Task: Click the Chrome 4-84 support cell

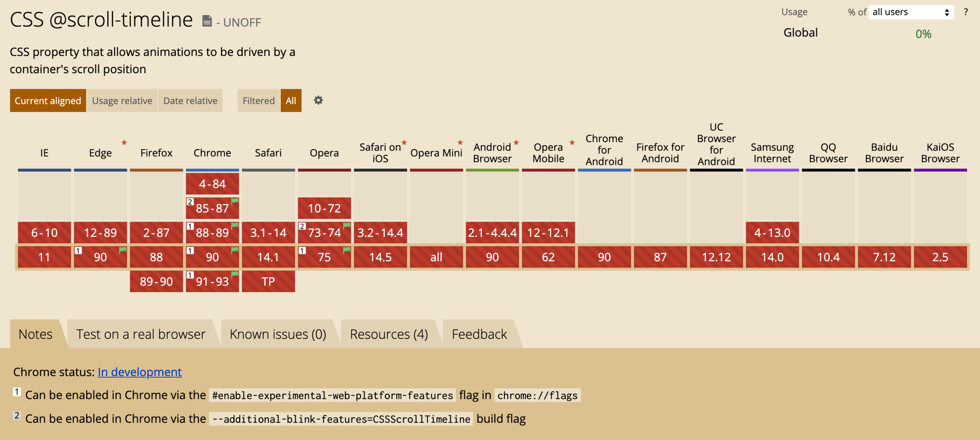Action: (212, 184)
